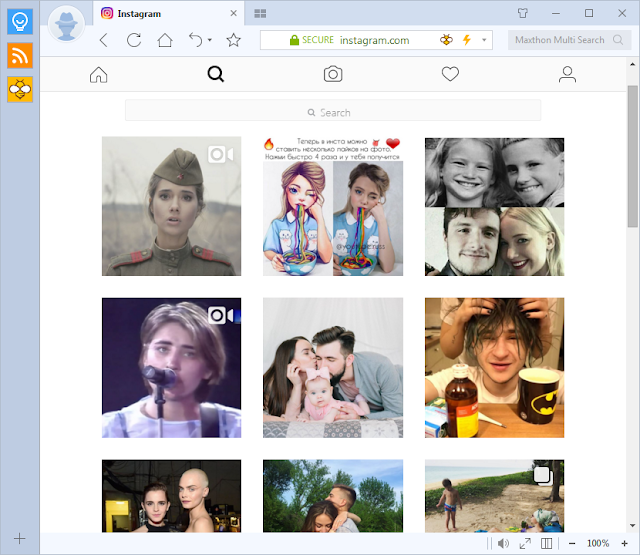Open the browser skin shirt icon
The height and width of the screenshot is (555, 640).
pyautogui.click(x=522, y=13)
